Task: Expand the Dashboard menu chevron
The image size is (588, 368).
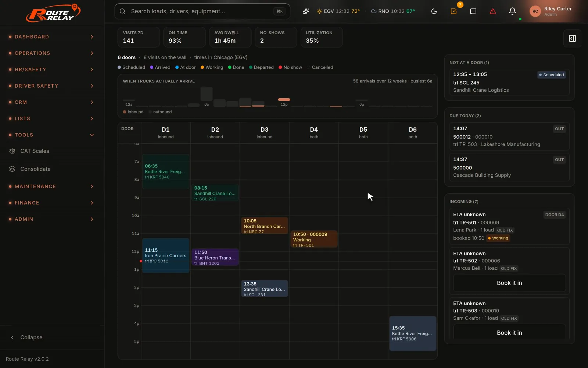Action: point(92,37)
